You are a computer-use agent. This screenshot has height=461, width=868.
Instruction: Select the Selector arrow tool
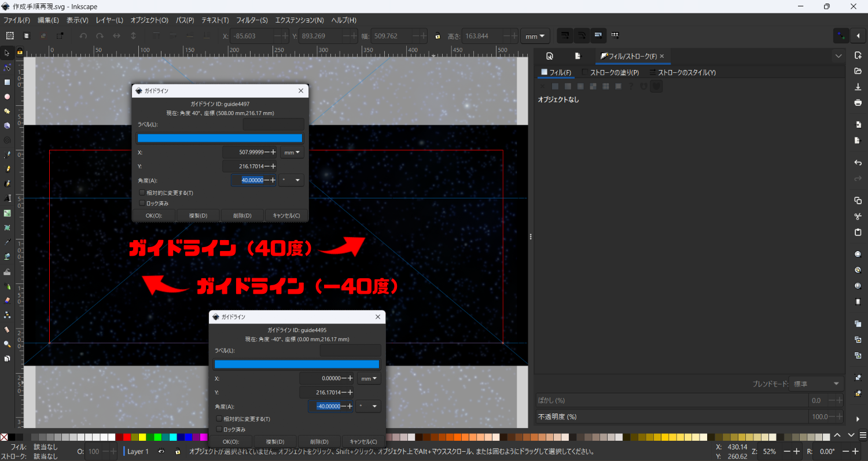click(7, 53)
